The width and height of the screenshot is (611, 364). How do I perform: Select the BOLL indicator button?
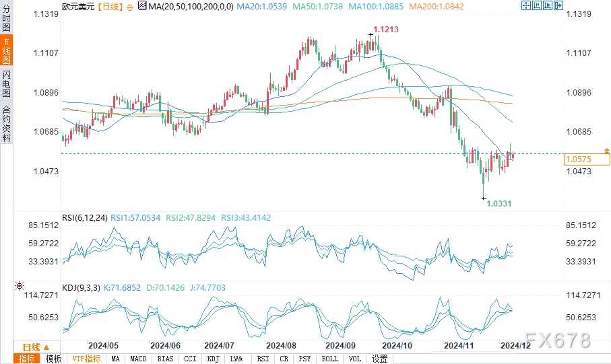pos(330,359)
